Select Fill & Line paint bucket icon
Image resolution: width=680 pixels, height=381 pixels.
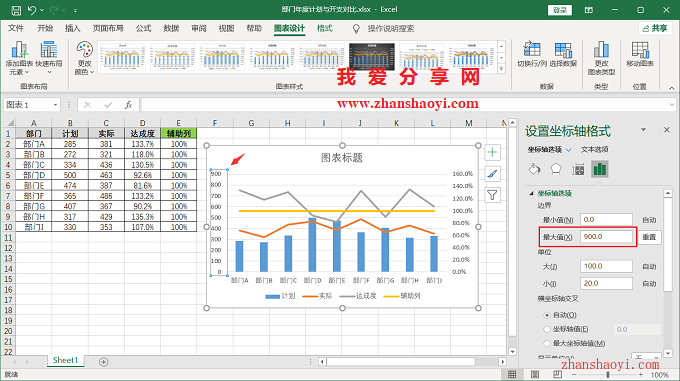click(x=534, y=169)
